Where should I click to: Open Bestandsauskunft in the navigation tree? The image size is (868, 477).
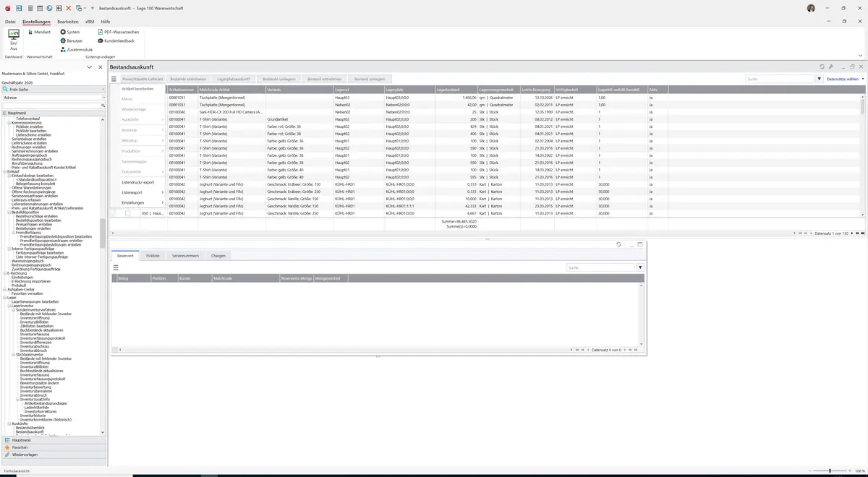click(30, 431)
